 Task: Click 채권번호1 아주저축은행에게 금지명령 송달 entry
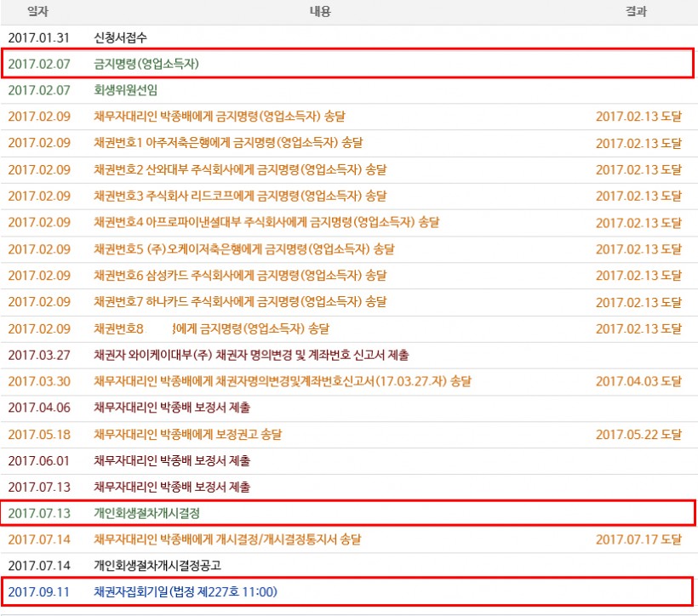pos(228,143)
